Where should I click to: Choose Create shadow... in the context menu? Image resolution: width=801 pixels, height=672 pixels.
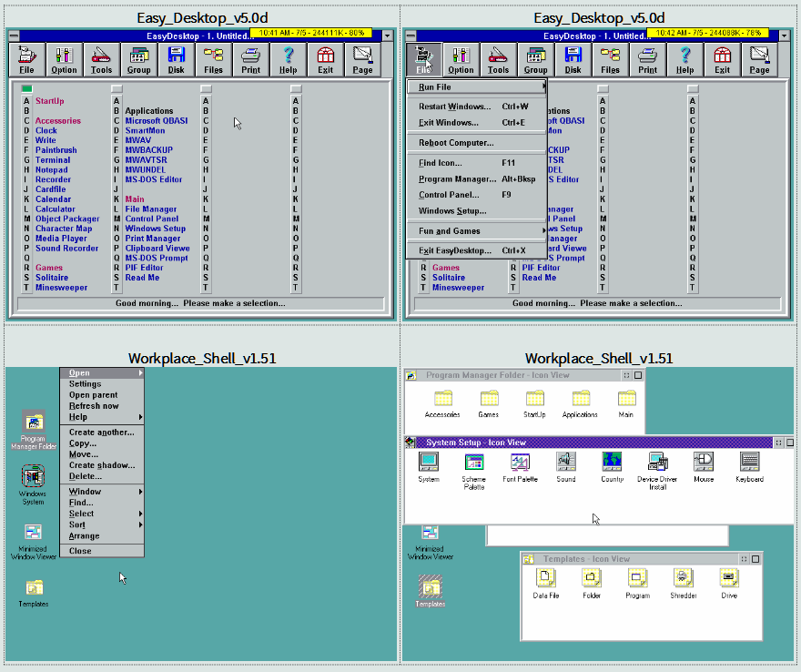102,465
